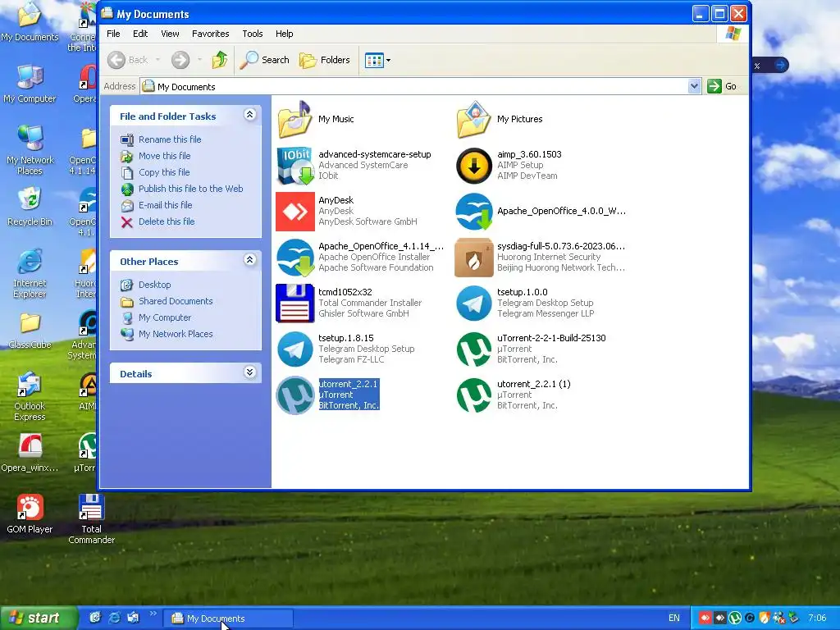Expand the Address bar dropdown
This screenshot has height=630, width=840.
click(694, 86)
